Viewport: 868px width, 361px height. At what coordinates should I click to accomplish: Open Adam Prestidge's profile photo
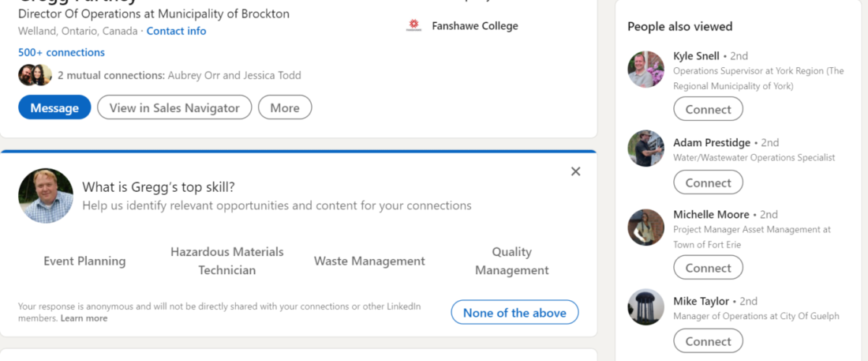(x=645, y=149)
